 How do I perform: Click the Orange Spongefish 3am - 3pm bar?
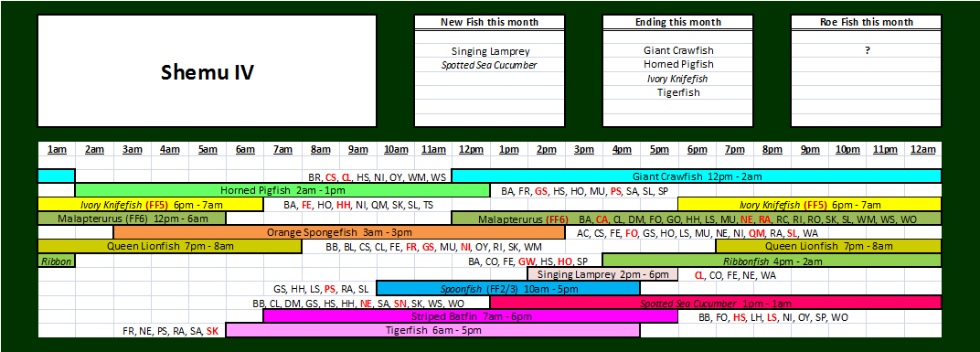[x=339, y=232]
